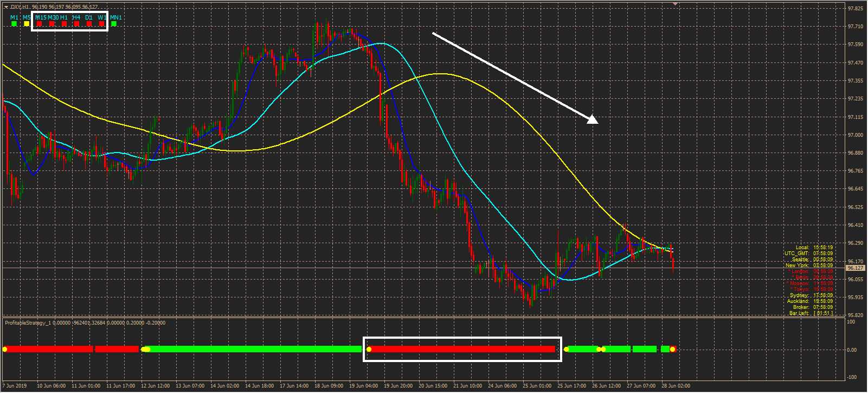Click the Broker clock row
This screenshot has width=868, height=393.
pos(813,307)
